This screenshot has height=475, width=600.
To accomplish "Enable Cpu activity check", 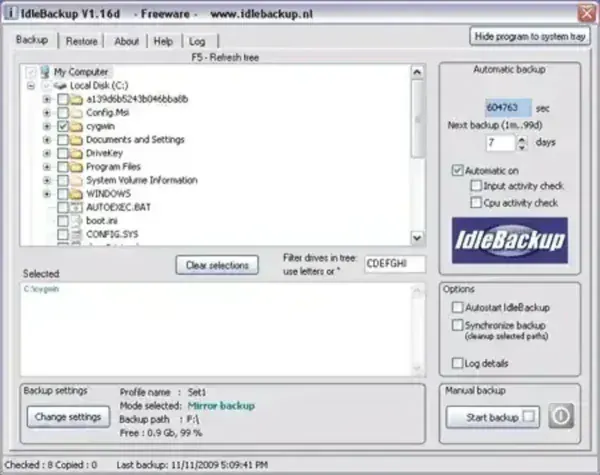I will (476, 202).
